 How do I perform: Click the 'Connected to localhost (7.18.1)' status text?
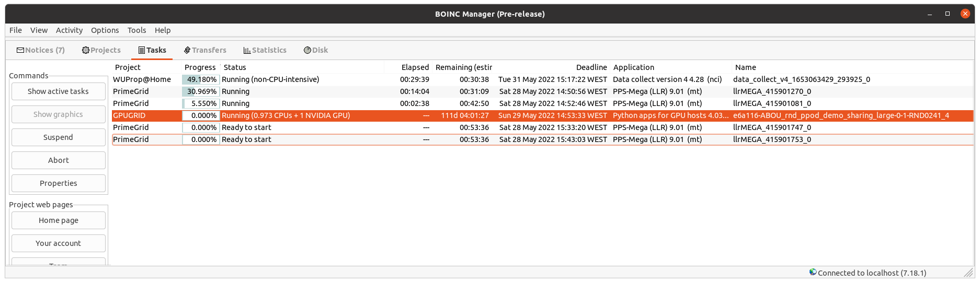pos(872,273)
